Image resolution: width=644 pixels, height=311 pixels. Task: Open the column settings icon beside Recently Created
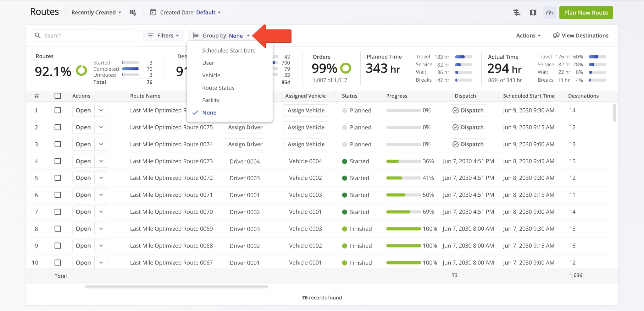(133, 12)
